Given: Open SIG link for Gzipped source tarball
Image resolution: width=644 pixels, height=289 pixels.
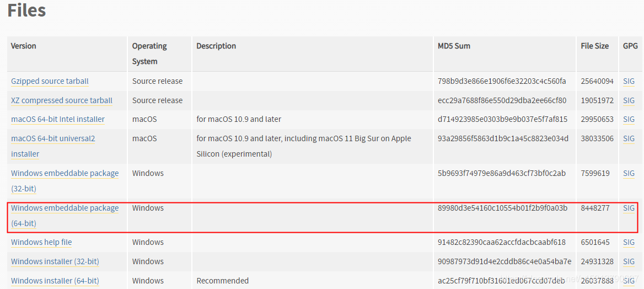Looking at the screenshot, I should (x=629, y=82).
